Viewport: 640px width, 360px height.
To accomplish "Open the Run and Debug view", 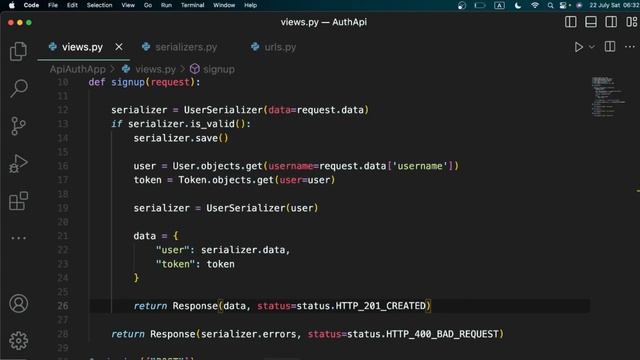I will 18,163.
